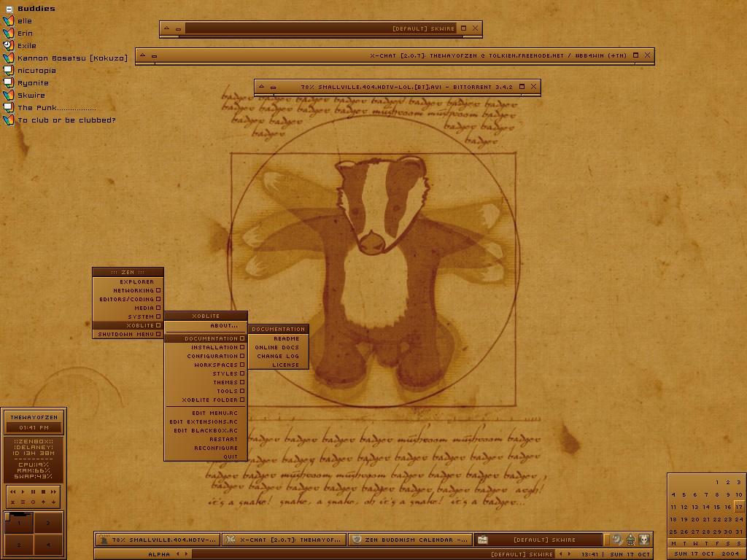Switch to workspace 4 in the pager

(x=48, y=545)
